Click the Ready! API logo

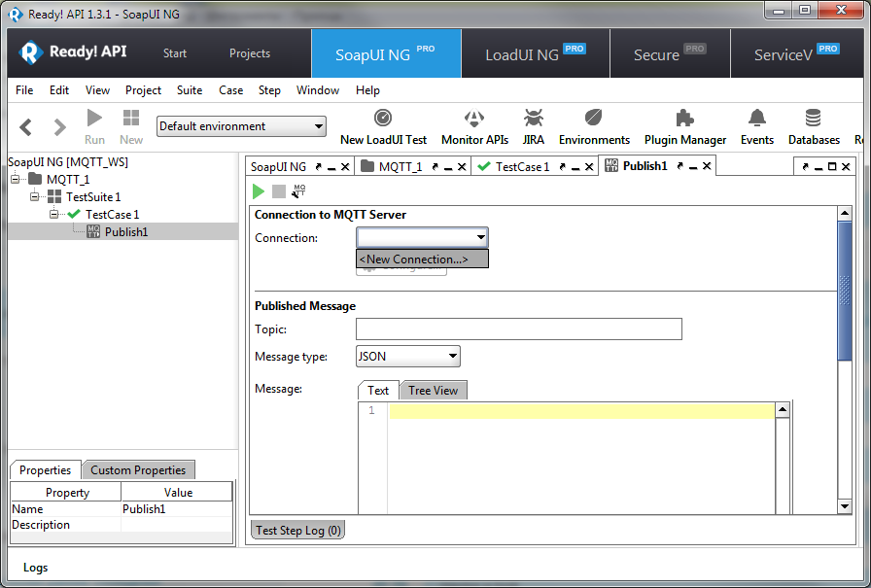coord(73,52)
